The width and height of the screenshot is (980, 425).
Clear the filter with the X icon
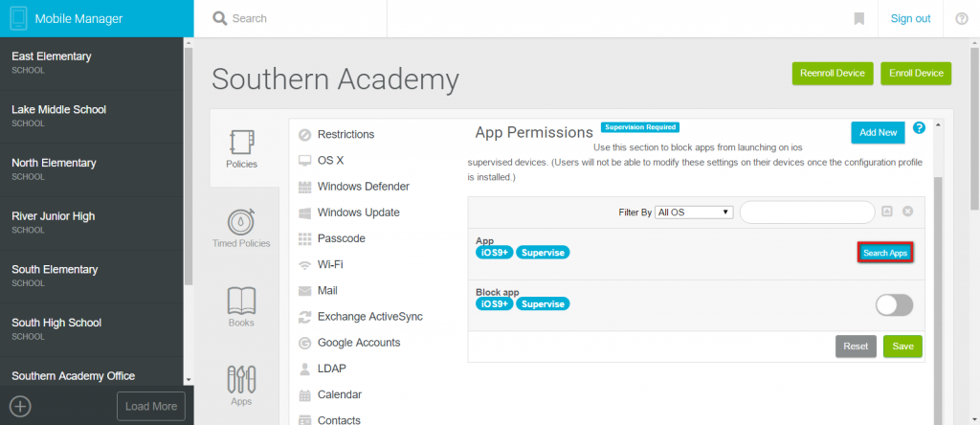(x=907, y=212)
